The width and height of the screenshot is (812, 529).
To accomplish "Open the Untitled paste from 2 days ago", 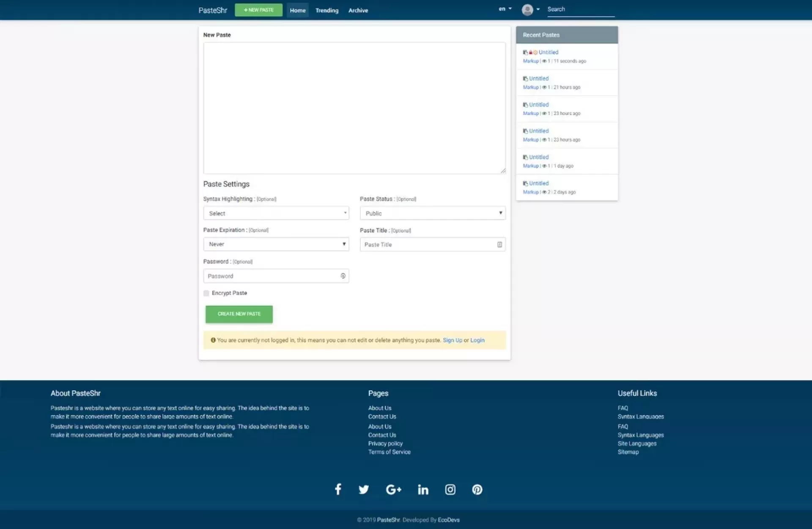I will click(x=539, y=184).
